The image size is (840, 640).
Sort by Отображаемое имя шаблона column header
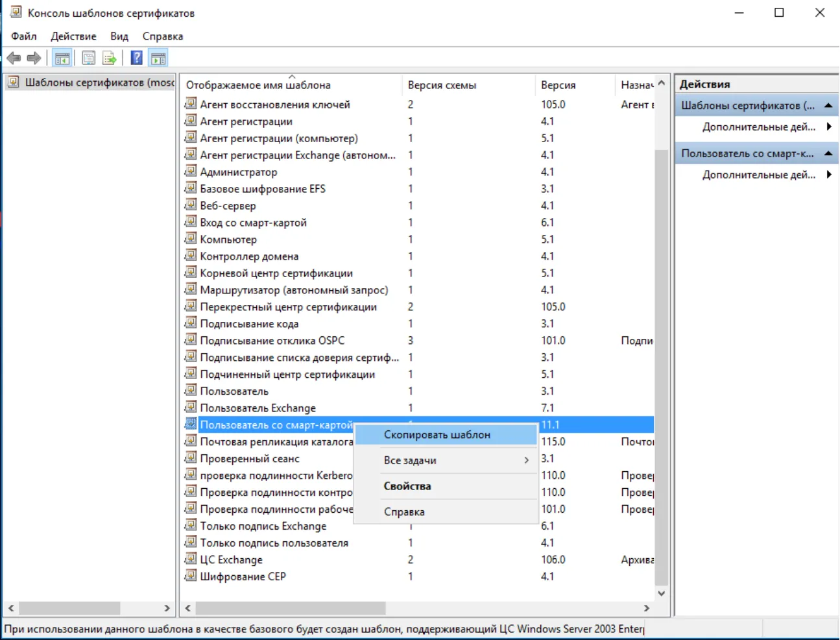[291, 85]
